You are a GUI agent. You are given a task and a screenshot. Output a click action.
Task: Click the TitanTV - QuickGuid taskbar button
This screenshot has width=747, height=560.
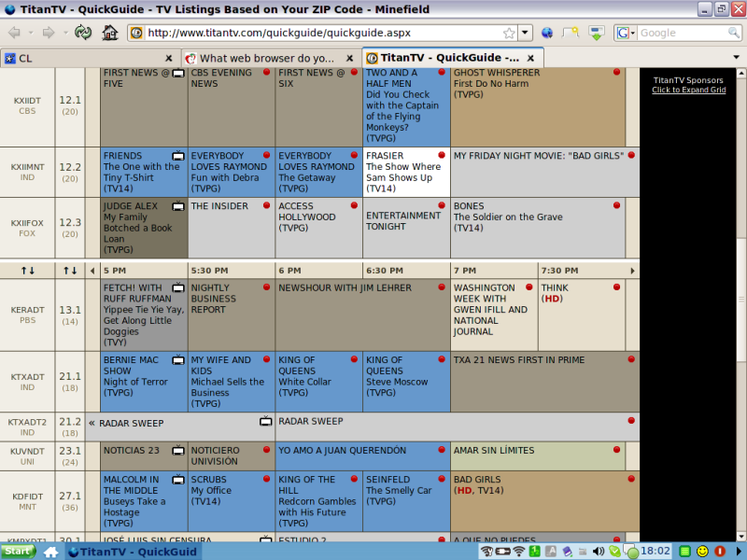[x=133, y=552]
